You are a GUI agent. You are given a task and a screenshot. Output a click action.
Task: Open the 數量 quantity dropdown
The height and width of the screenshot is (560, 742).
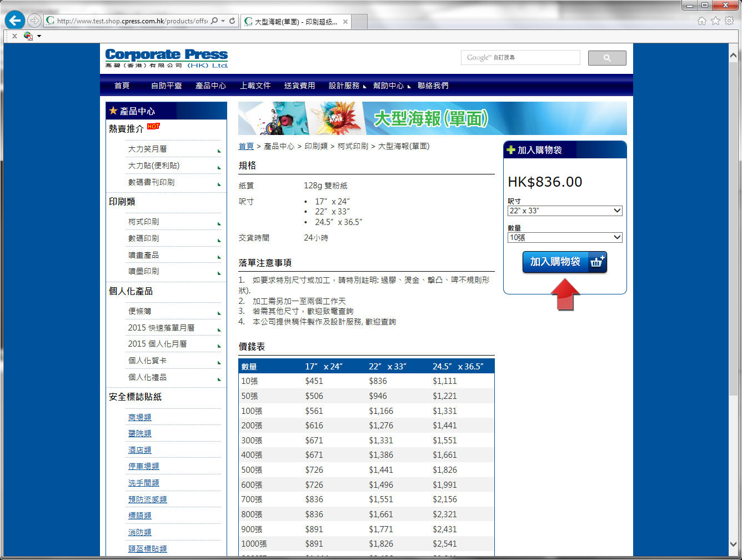pos(565,237)
